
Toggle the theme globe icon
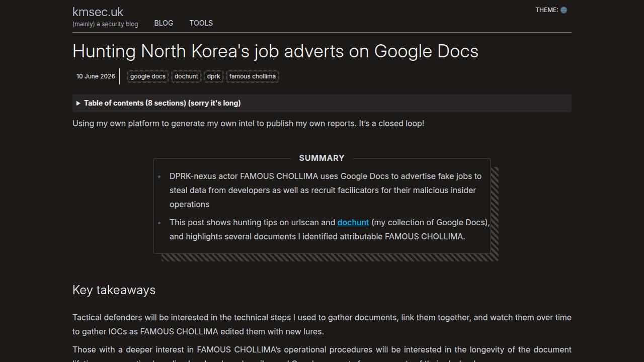click(x=563, y=10)
